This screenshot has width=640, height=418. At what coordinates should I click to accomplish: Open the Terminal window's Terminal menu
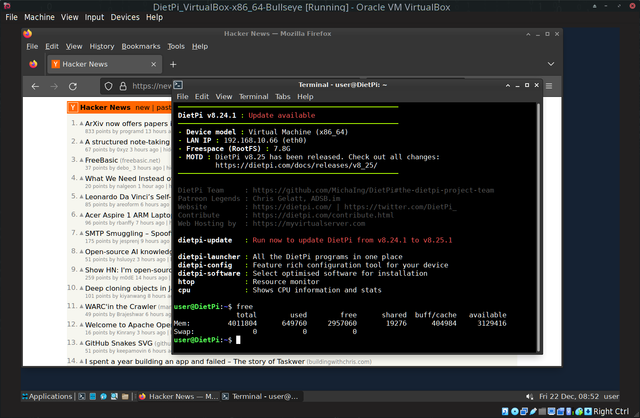tap(253, 97)
